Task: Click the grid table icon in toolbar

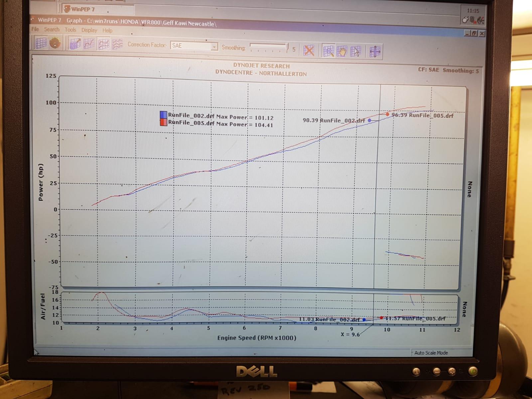Action: point(41,43)
